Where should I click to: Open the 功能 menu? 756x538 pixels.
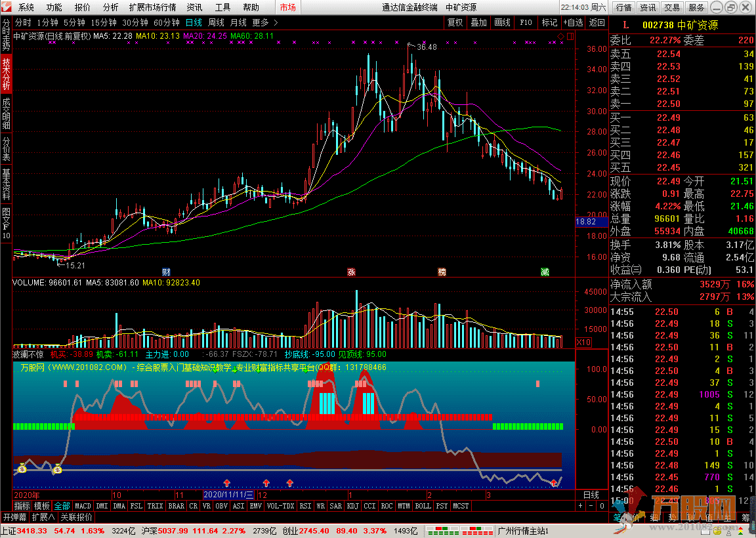click(54, 7)
